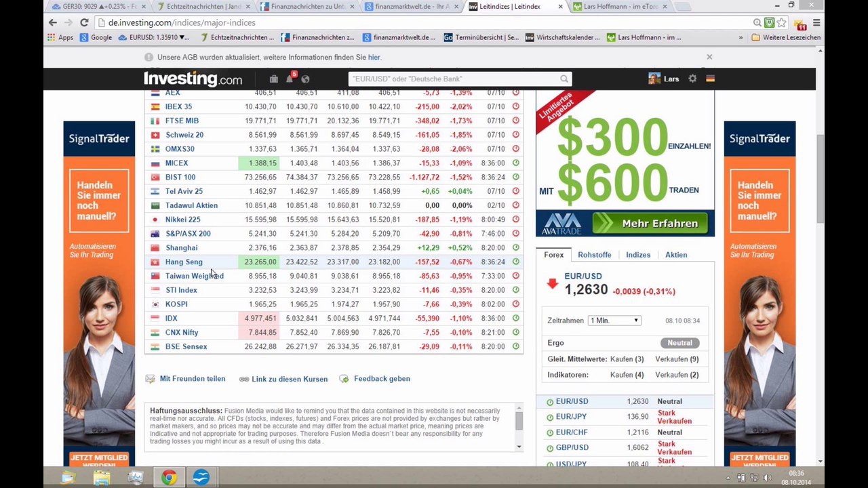Open the Investing.com portfolio briefcase icon

273,79
